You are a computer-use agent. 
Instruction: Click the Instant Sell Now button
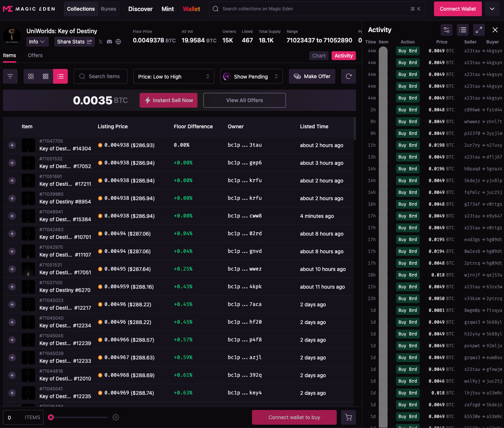pos(168,100)
